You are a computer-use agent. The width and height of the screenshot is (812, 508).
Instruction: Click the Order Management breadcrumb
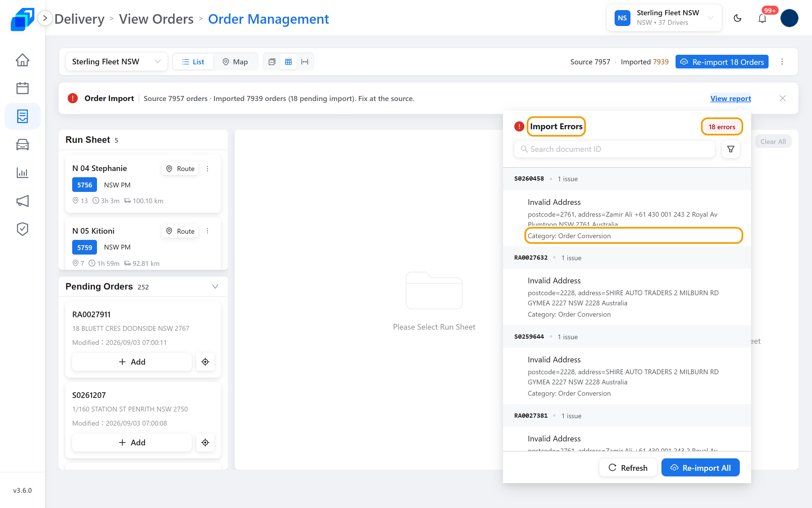[268, 19]
